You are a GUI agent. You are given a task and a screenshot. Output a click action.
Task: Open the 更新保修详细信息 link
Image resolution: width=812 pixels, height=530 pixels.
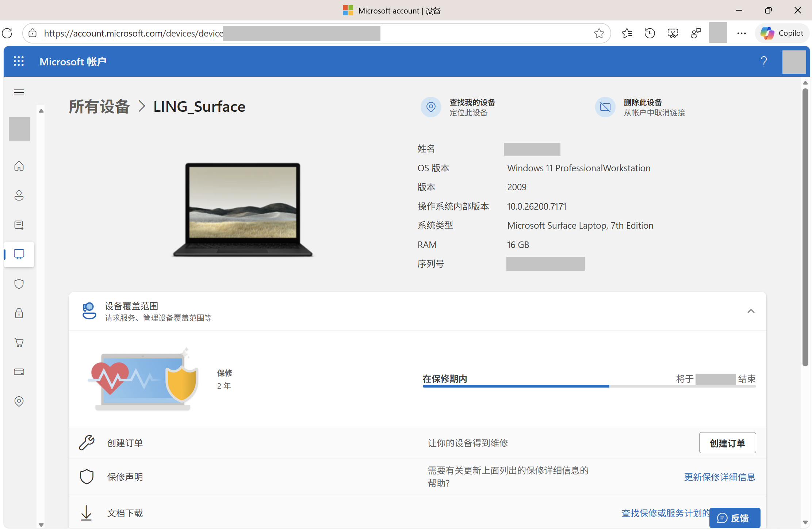(720, 477)
